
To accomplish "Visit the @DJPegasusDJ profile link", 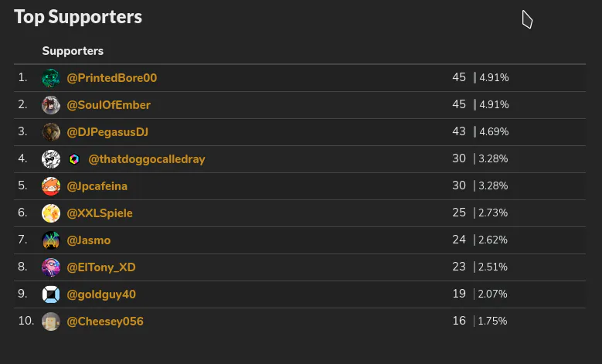I will (x=107, y=132).
